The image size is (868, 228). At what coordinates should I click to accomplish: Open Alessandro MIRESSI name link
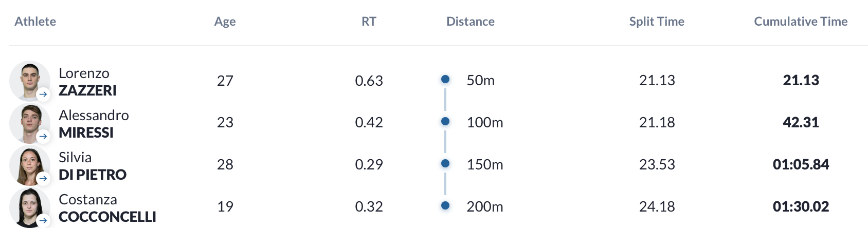tap(94, 124)
